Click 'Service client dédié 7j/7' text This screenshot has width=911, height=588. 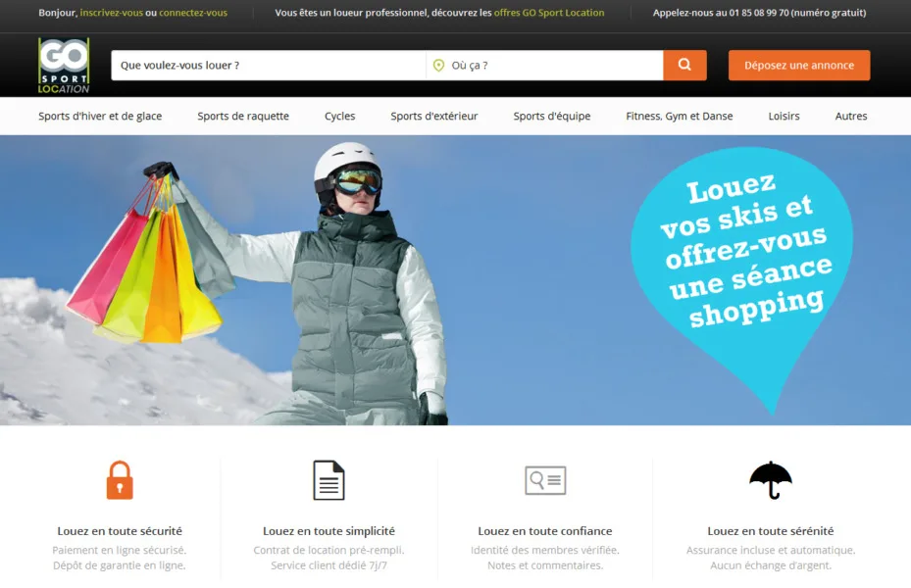[x=329, y=565]
